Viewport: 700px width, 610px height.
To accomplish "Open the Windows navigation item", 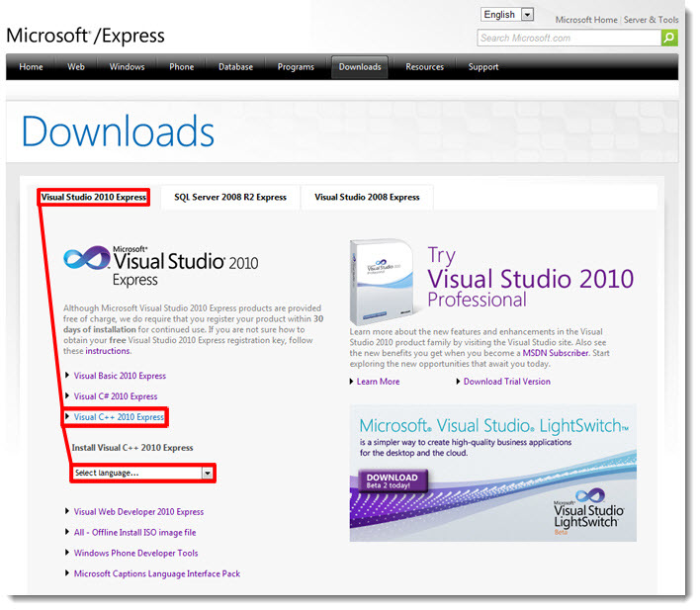I will pos(127,67).
